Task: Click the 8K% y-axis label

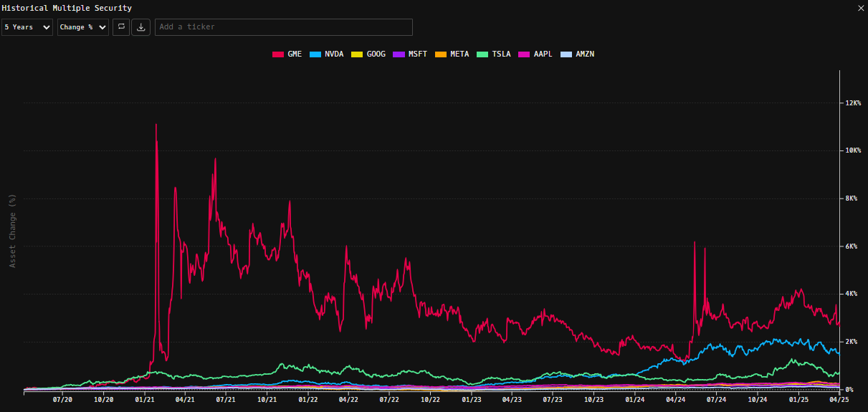Action: click(852, 198)
